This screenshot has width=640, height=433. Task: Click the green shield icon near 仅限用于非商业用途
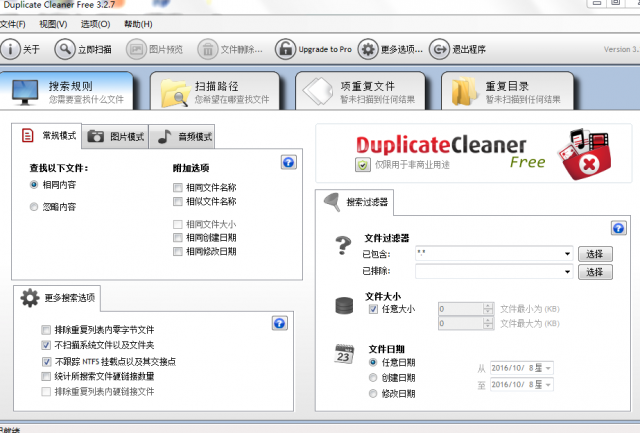(362, 164)
